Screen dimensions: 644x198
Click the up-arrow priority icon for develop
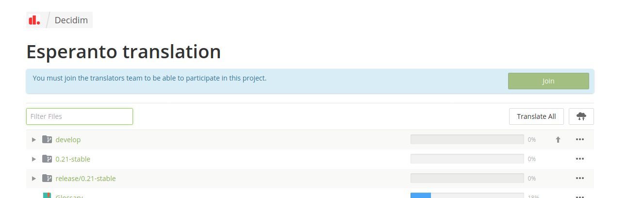tap(558, 140)
